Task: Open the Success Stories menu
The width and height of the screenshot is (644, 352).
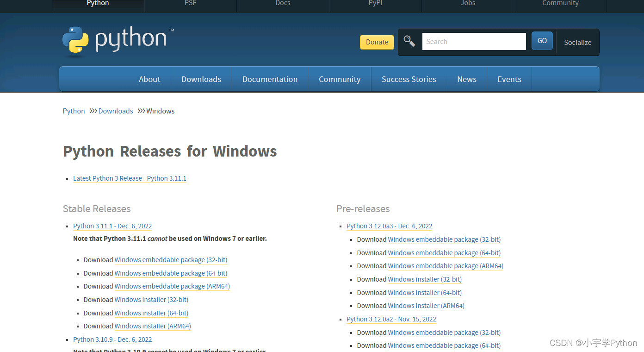Action: [409, 79]
